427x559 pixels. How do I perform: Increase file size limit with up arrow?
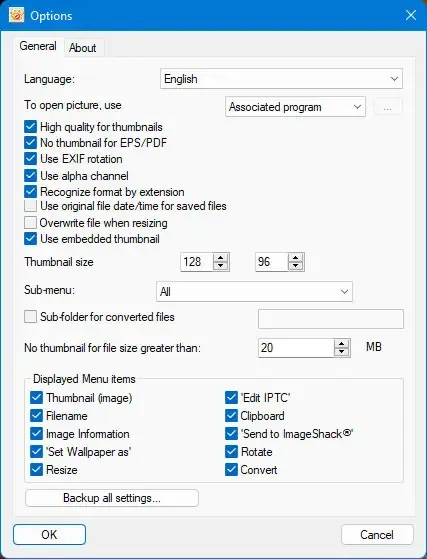(342, 344)
